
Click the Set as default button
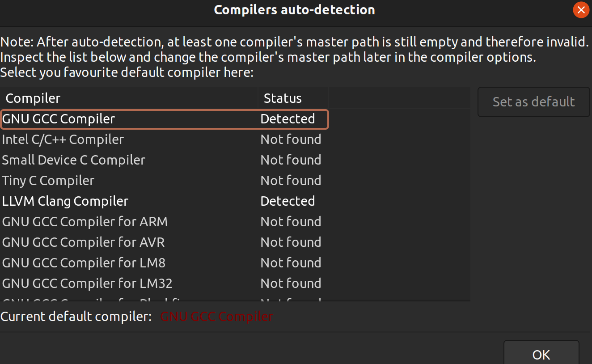533,102
